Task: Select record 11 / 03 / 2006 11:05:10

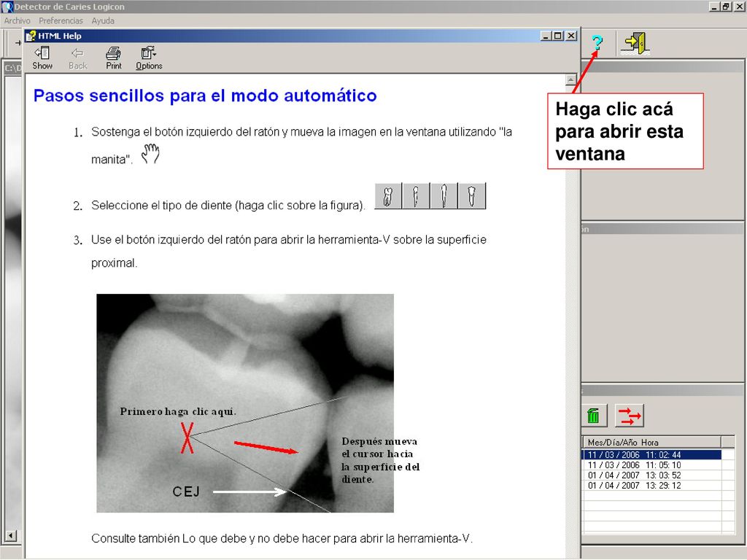Action: [x=651, y=464]
